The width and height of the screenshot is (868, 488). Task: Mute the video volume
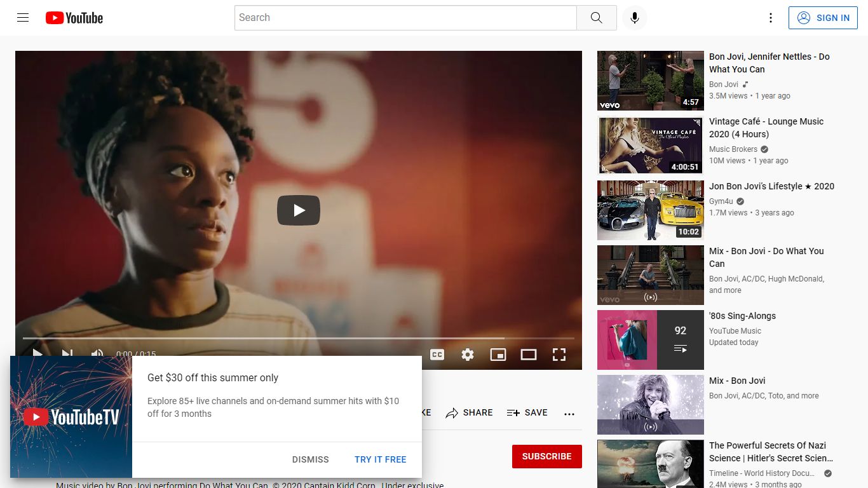coord(97,354)
